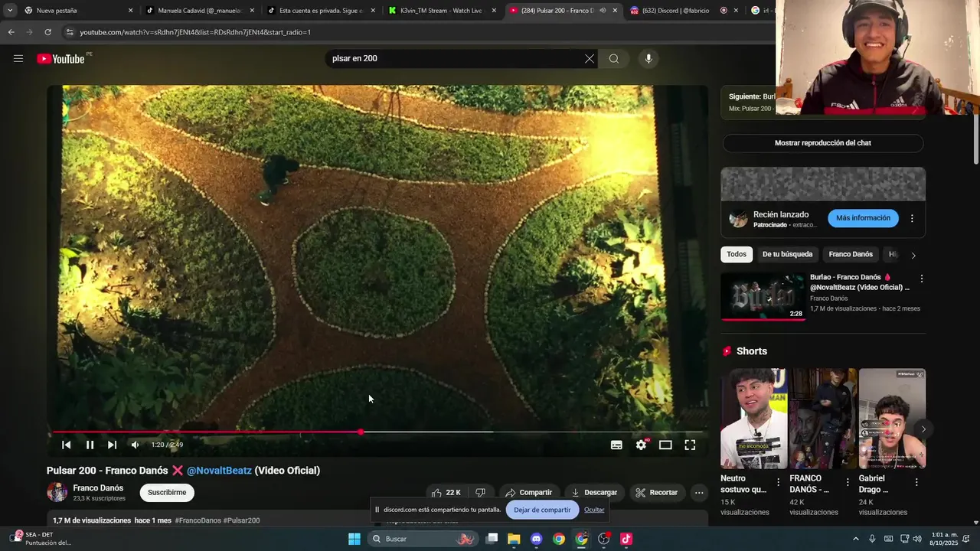Image resolution: width=980 pixels, height=551 pixels.
Task: Open the YouTube guide hamburger menu
Action: click(18, 58)
